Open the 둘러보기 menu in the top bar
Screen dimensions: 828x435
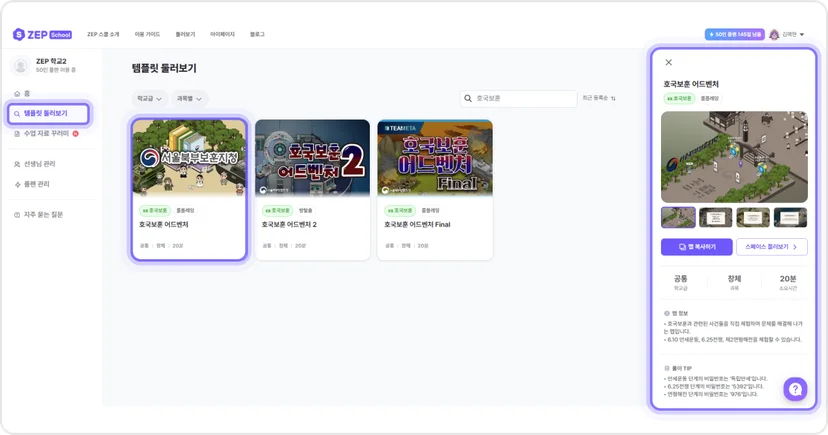pyautogui.click(x=185, y=34)
